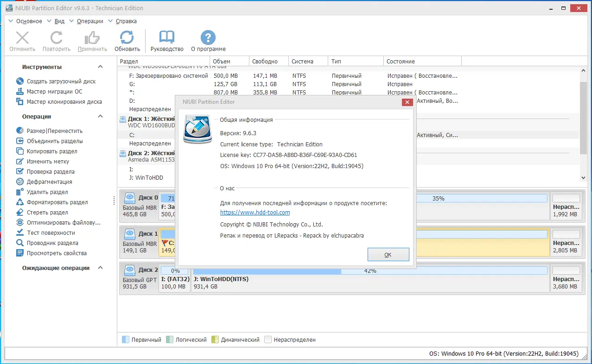Click scroll-up arrow of partition list

(583, 71)
